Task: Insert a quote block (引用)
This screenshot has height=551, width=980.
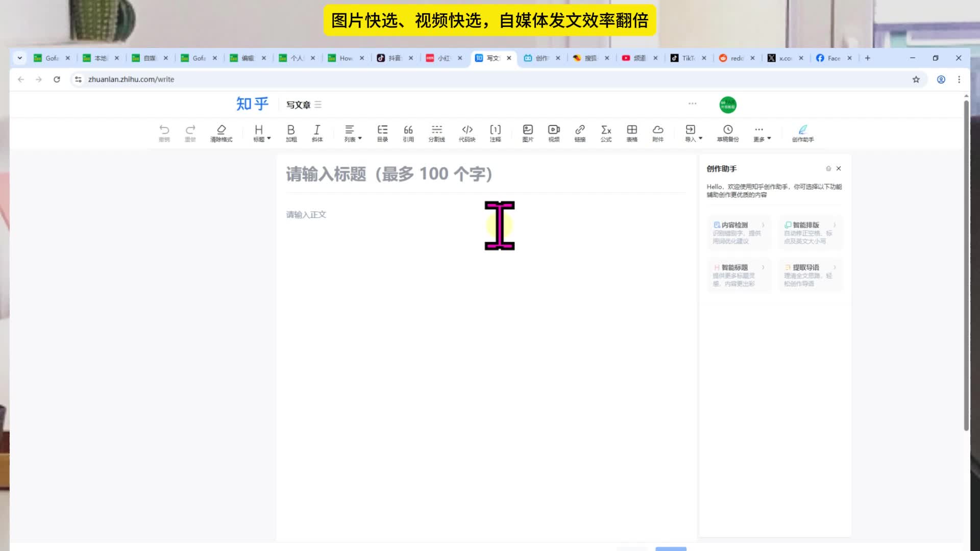Action: coord(408,133)
